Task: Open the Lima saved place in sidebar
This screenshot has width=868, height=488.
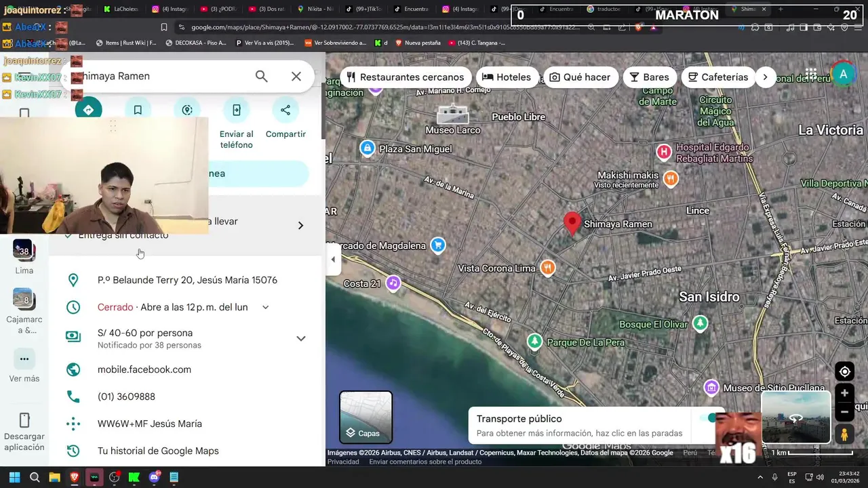Action: pos(24,256)
